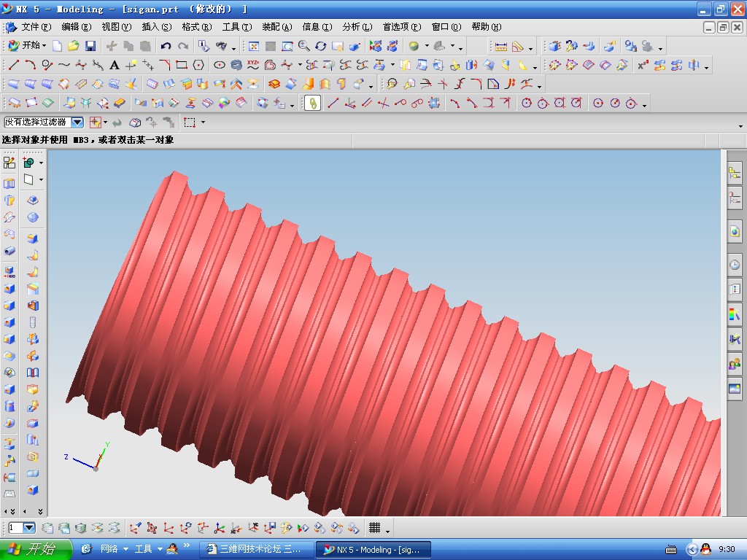Screen dimensions: 747x560
Task: Click the Open file folder icon
Action: [x=74, y=46]
